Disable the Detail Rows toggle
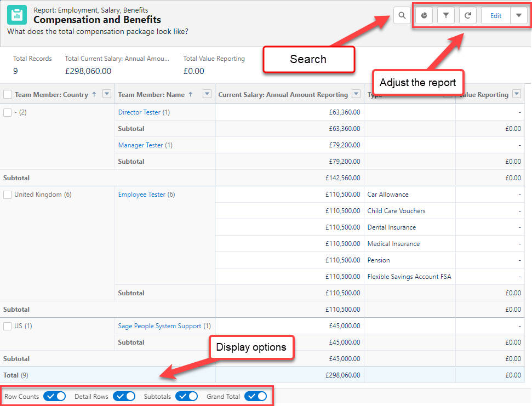 click(124, 396)
